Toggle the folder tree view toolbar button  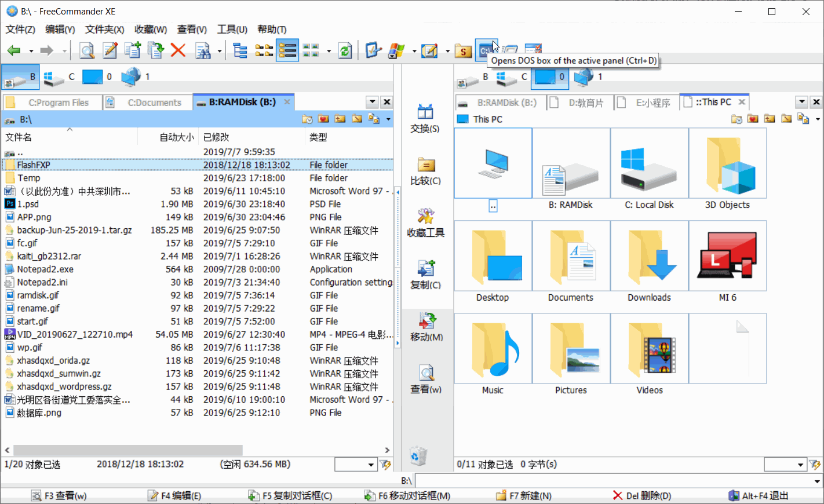tap(240, 51)
